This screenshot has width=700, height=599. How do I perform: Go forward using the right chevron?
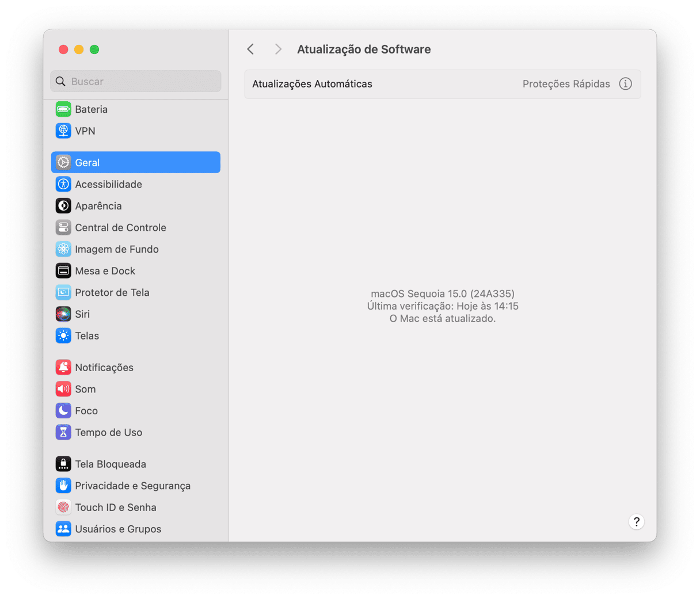[x=278, y=49]
